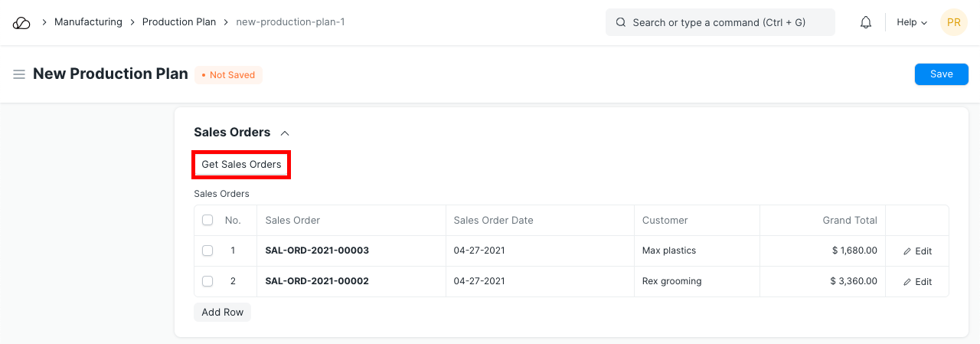Click the Get Sales Orders button
Screen dimensions: 980x344
point(241,165)
